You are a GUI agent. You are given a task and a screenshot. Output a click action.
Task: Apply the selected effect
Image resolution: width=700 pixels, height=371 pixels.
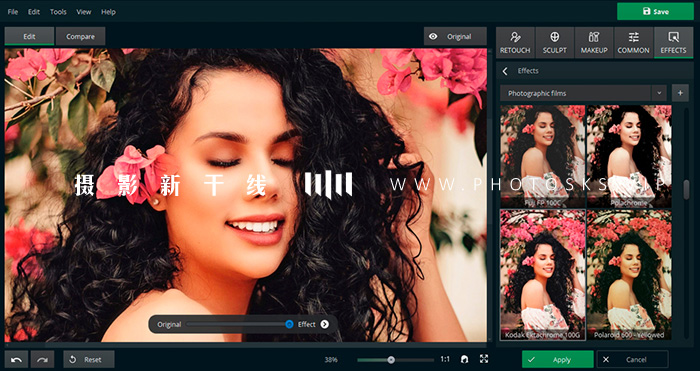pyautogui.click(x=558, y=359)
